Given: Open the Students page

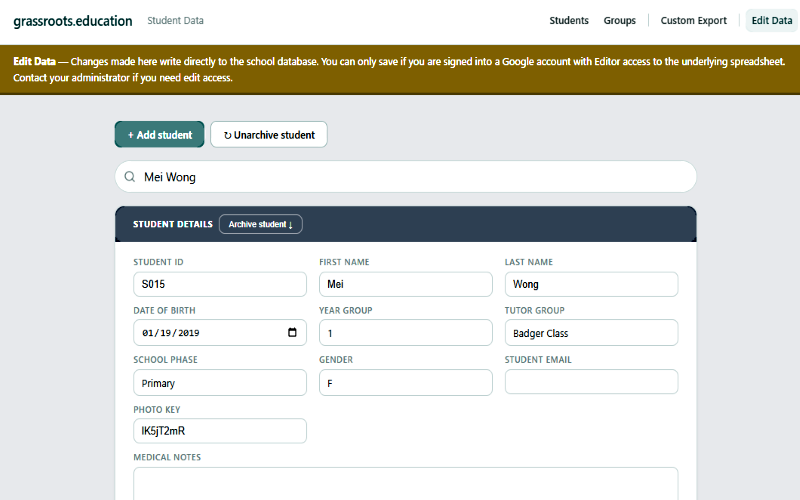Looking at the screenshot, I should click(569, 20).
